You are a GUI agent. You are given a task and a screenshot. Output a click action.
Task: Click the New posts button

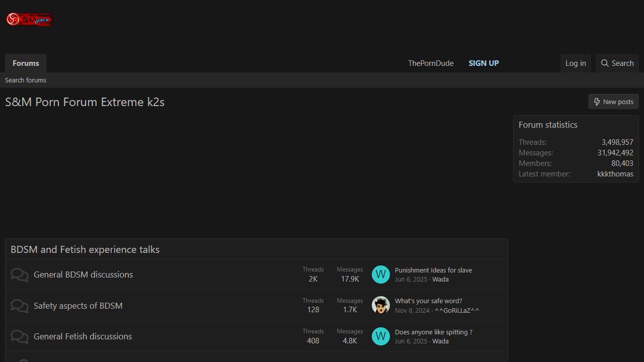coord(614,102)
